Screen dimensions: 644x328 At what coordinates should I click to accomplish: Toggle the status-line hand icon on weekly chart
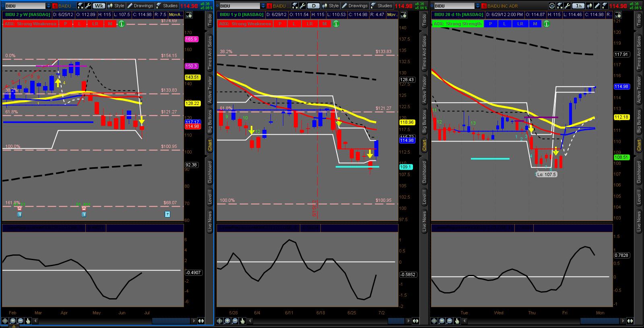coord(188,14)
